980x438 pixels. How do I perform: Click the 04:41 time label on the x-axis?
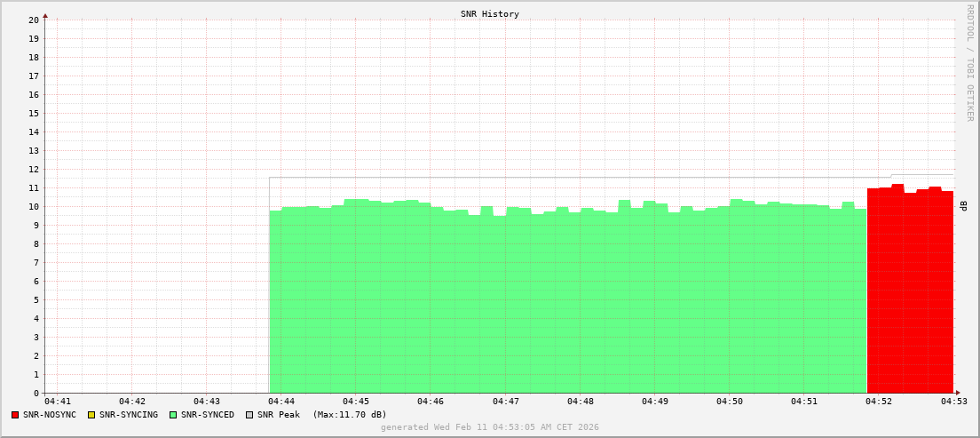[x=57, y=402]
